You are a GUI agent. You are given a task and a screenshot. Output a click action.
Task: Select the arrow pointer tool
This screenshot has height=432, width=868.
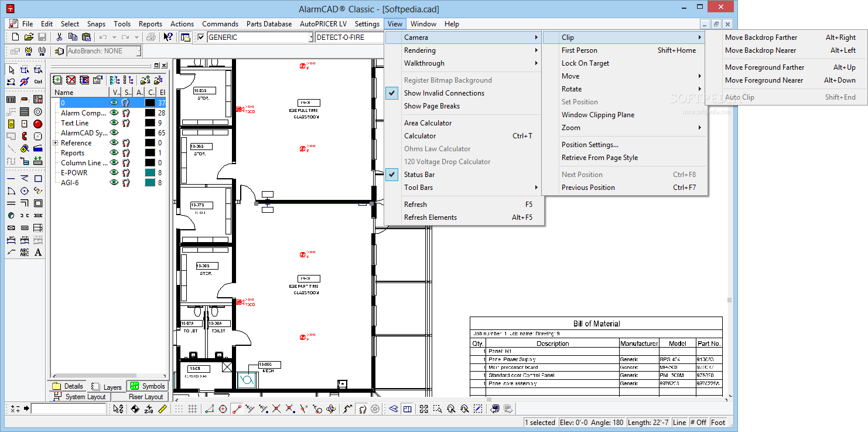tap(11, 70)
